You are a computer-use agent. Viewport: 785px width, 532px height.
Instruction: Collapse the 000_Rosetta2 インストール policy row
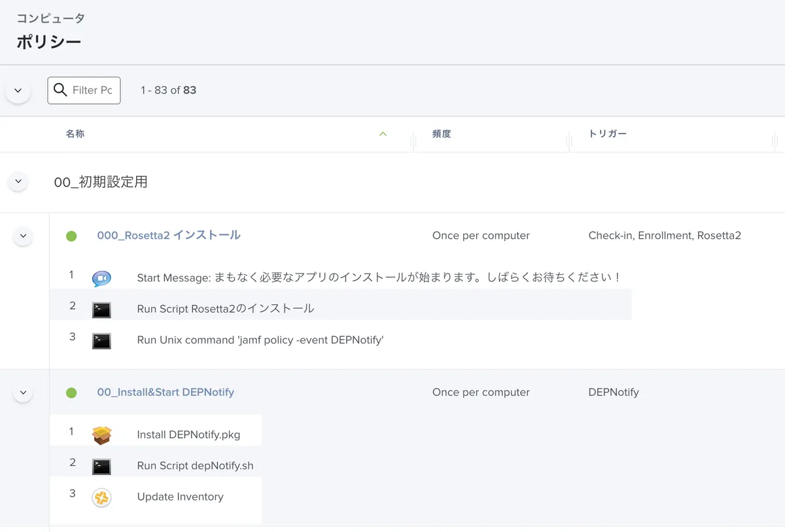pos(23,236)
